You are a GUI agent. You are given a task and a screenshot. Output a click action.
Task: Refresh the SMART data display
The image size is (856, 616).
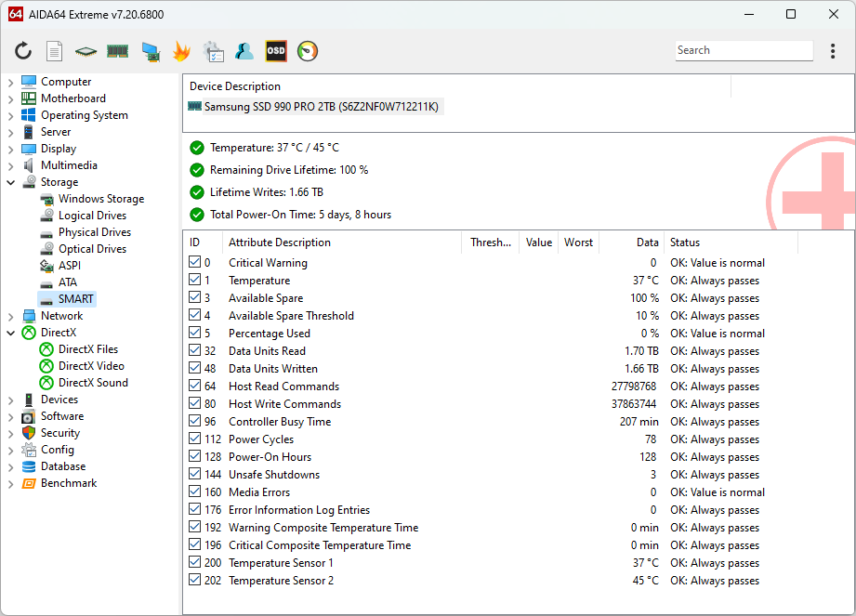point(23,50)
